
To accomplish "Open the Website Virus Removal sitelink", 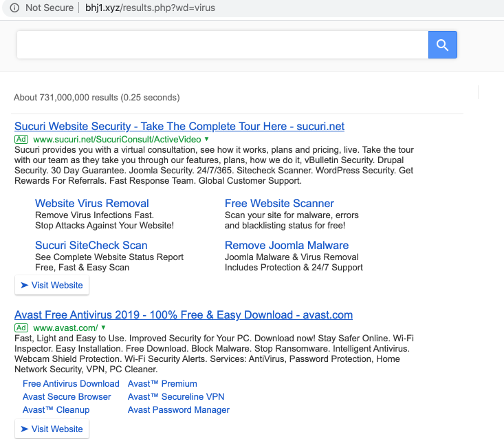I will coord(91,204).
